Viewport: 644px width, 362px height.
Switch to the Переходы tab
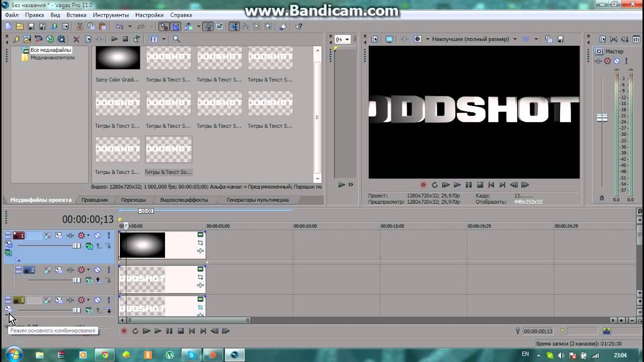(x=134, y=200)
